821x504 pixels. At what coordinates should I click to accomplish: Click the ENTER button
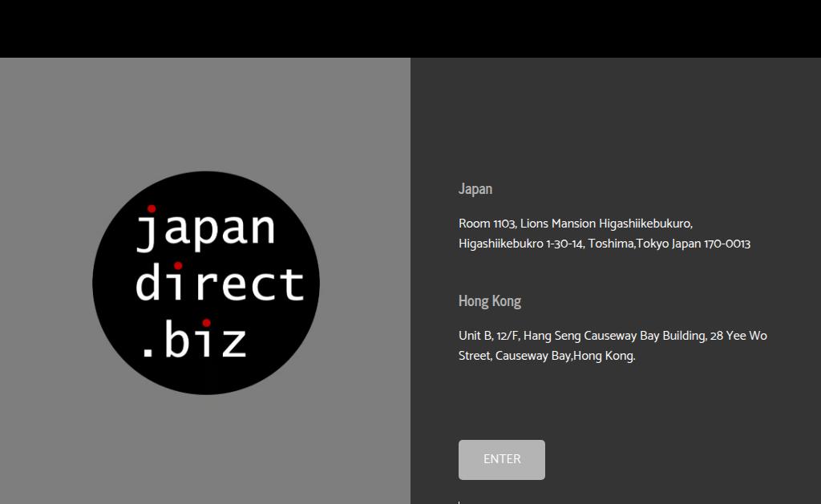coord(502,459)
